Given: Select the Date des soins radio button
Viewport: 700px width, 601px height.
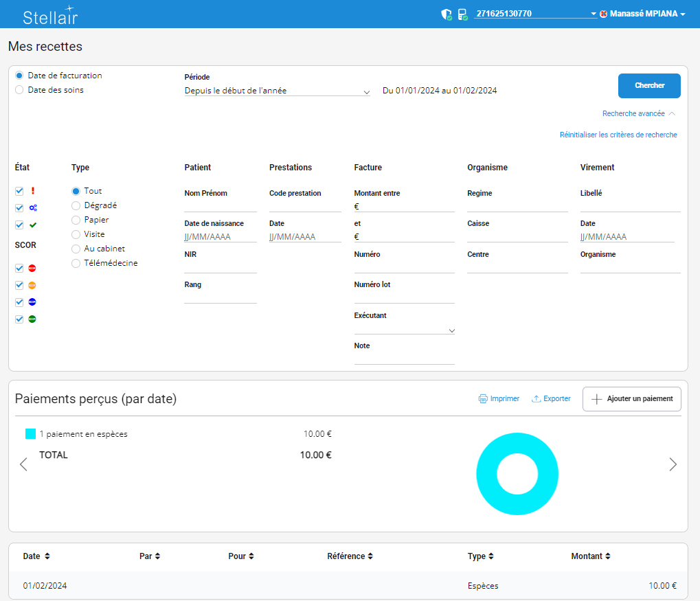Looking at the screenshot, I should (19, 89).
